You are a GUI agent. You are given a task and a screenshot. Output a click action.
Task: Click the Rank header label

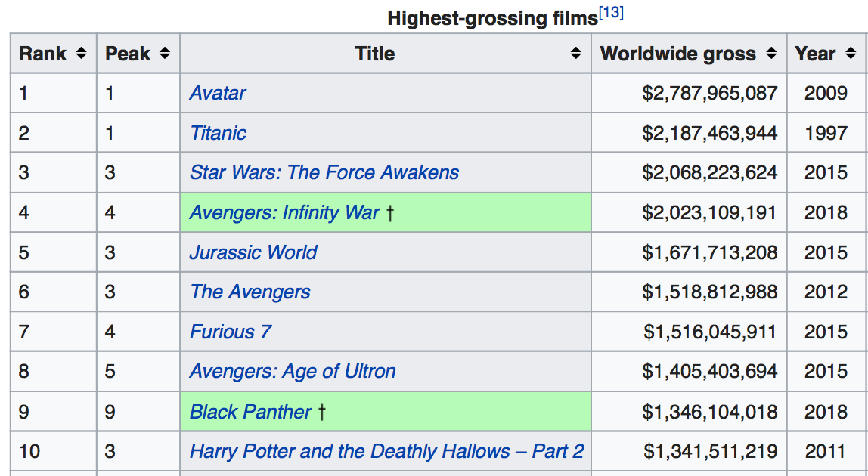[x=43, y=54]
